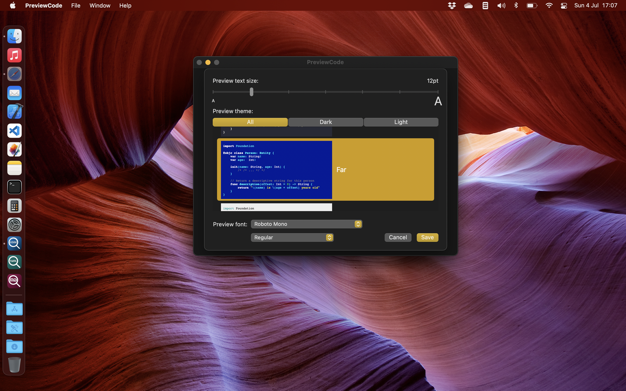Open the Help menu
This screenshot has height=391, width=626.
click(125, 6)
